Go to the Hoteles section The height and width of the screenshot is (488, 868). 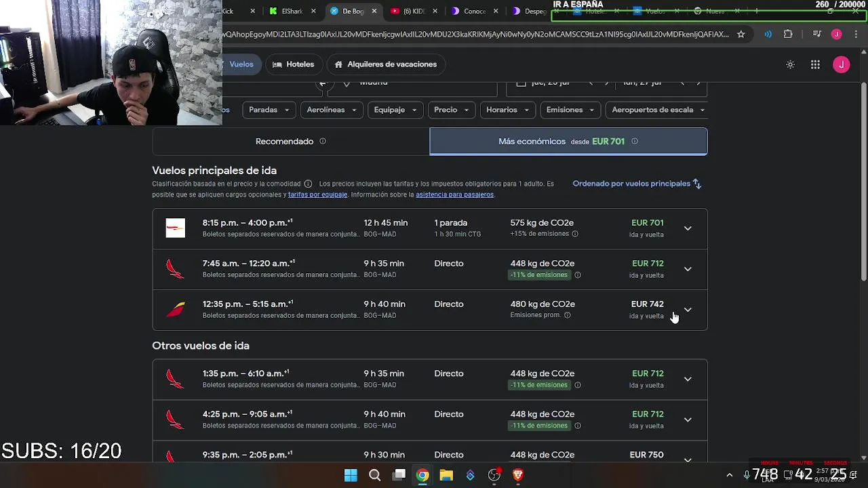[x=293, y=64]
